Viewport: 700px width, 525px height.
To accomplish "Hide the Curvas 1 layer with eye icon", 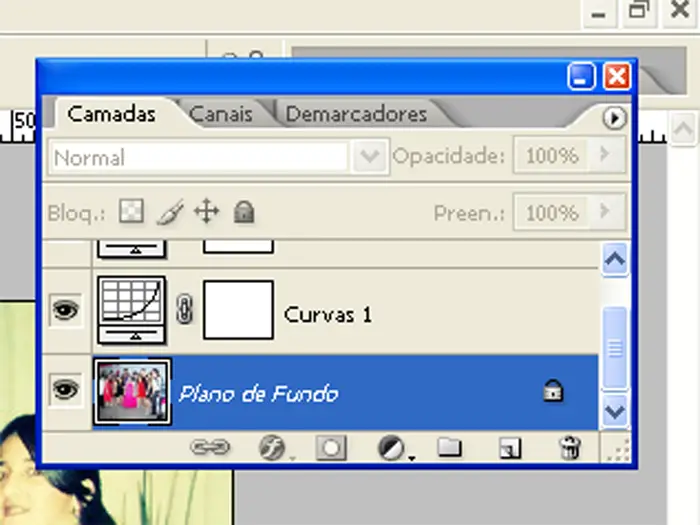I will coord(66,312).
